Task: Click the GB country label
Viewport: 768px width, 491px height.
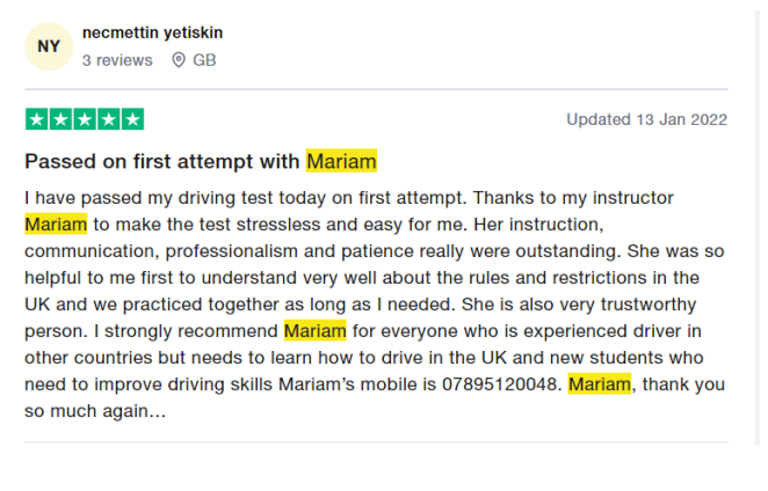Action: [x=204, y=60]
